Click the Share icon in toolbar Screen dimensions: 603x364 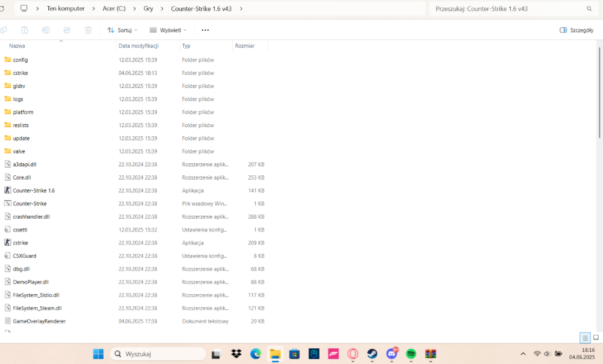pyautogui.click(x=67, y=30)
